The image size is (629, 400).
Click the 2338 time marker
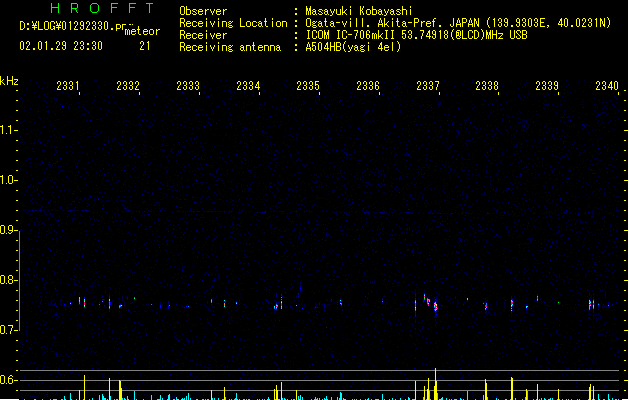[x=487, y=86]
